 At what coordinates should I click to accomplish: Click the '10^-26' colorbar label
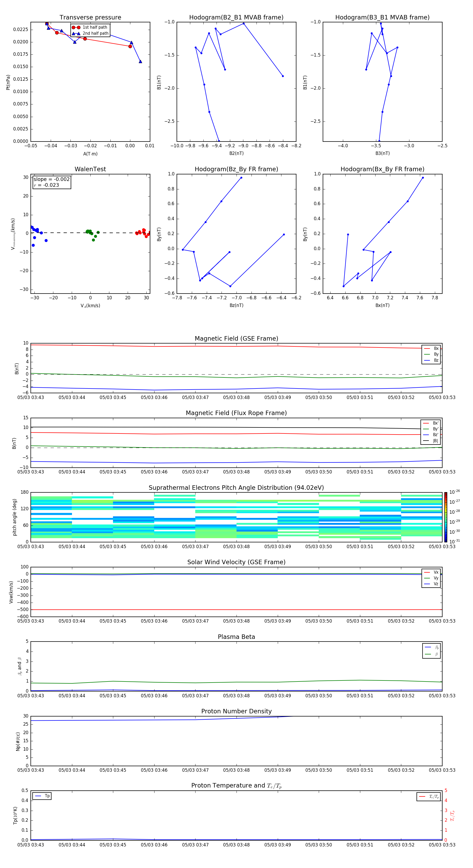coord(455,492)
